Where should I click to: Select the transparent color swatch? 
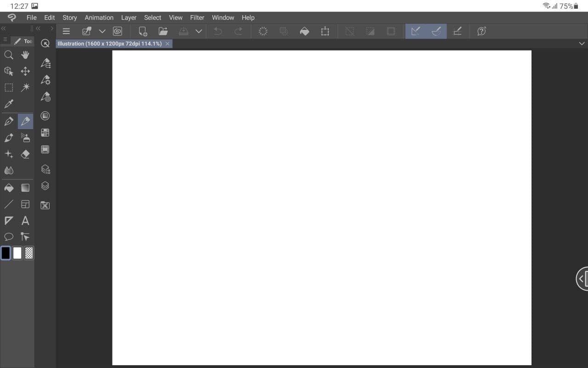(x=29, y=253)
